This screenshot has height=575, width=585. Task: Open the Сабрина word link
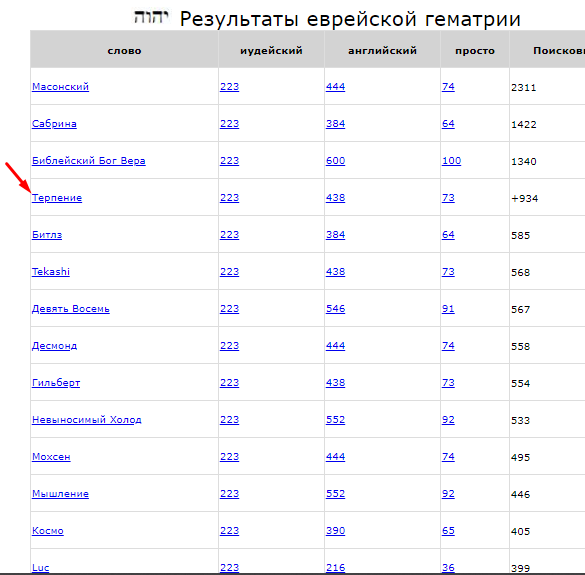pyautogui.click(x=54, y=124)
